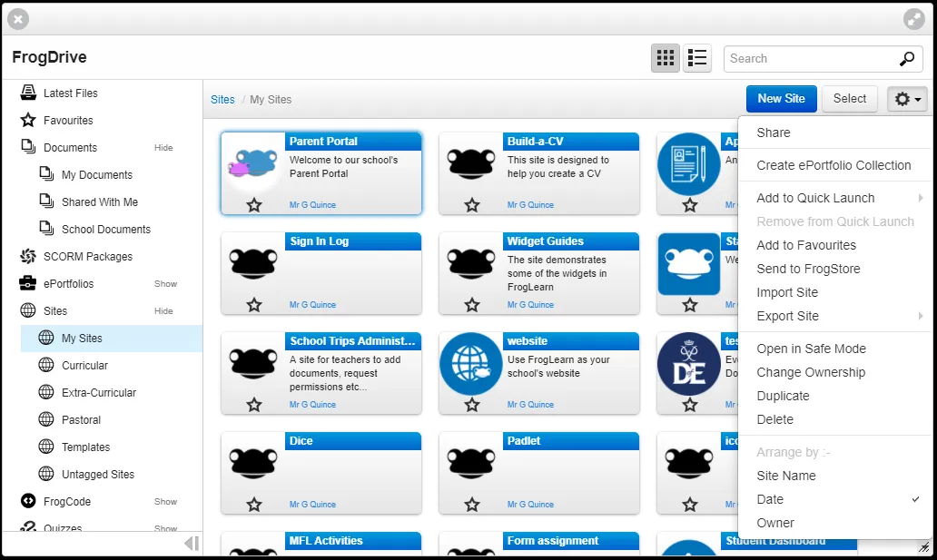Toggle favourite star on Dice site
The height and width of the screenshot is (560, 937).
click(254, 505)
